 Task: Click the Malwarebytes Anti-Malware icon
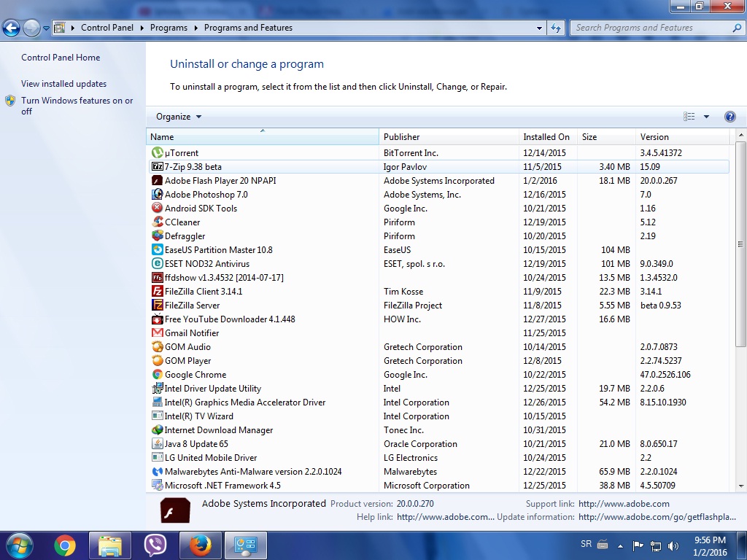click(x=158, y=472)
